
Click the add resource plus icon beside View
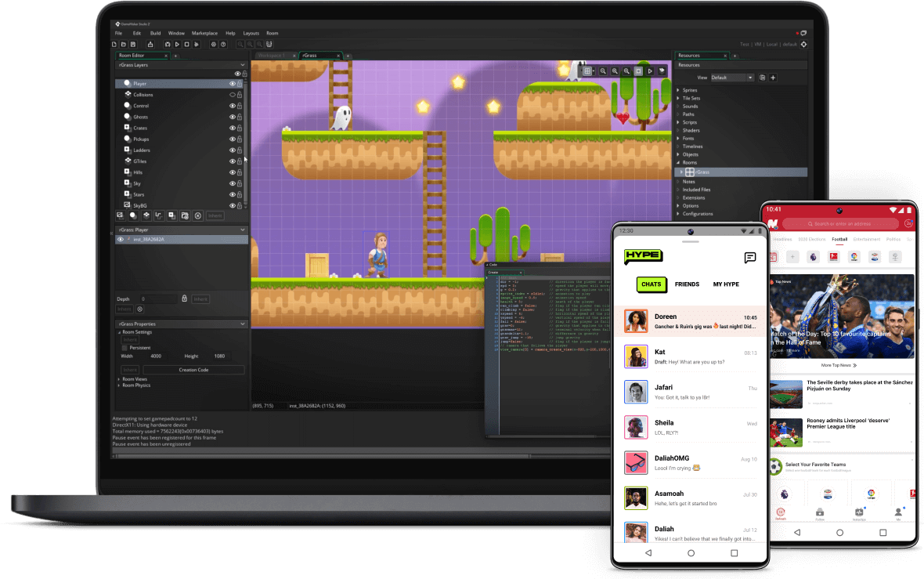pos(773,78)
